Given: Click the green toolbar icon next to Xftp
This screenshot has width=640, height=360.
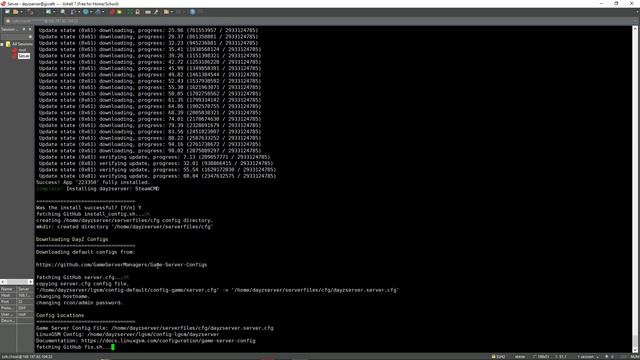Looking at the screenshot, I should coord(119,12).
